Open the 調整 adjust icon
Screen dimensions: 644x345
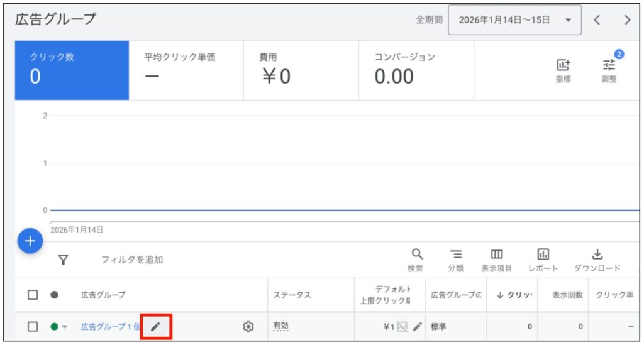pos(609,65)
